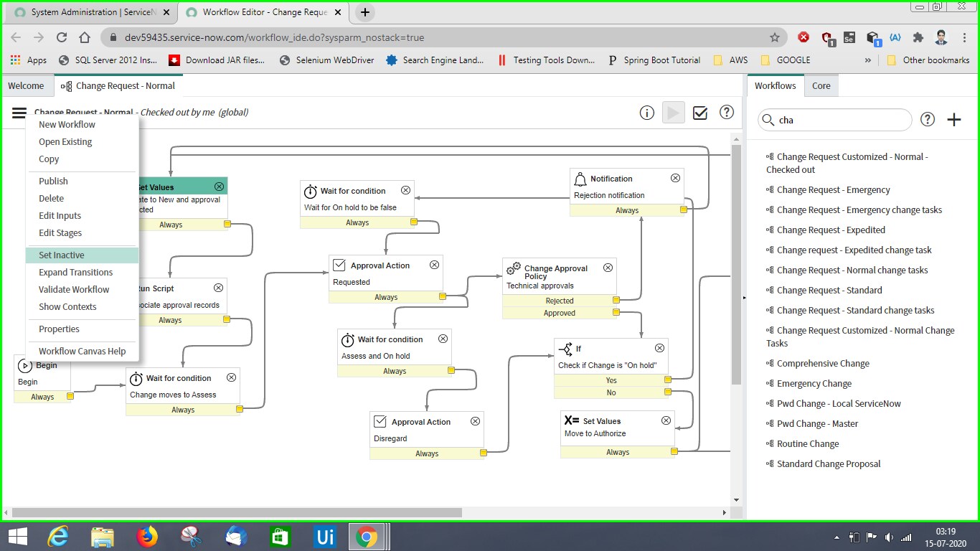Switch to the Core tab
The height and width of the screenshot is (551, 980).
click(x=821, y=85)
